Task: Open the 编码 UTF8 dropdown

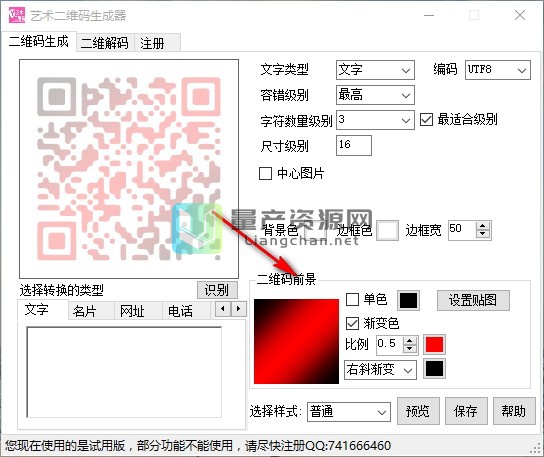Action: (x=498, y=70)
